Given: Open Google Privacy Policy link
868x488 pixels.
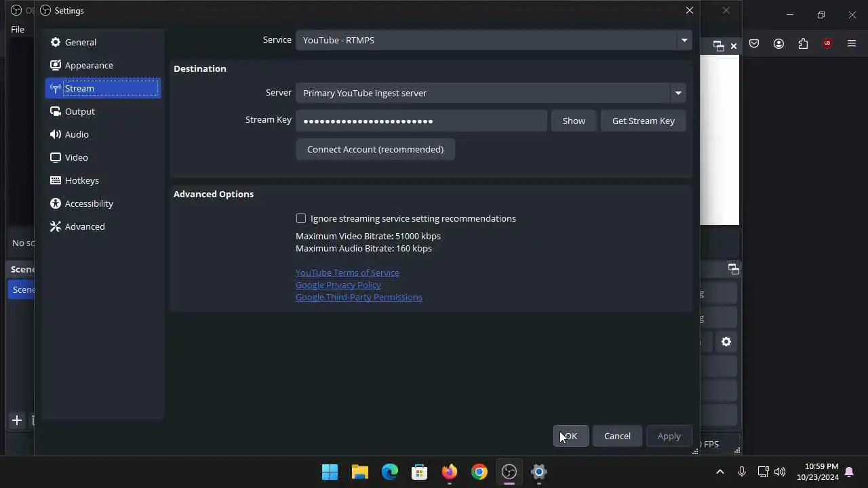Looking at the screenshot, I should tap(338, 285).
